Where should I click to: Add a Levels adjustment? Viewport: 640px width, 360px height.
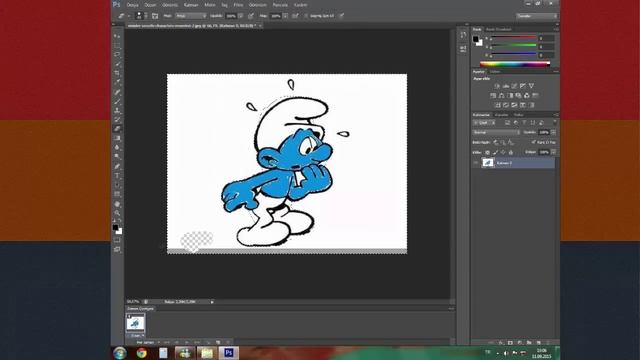506,86
